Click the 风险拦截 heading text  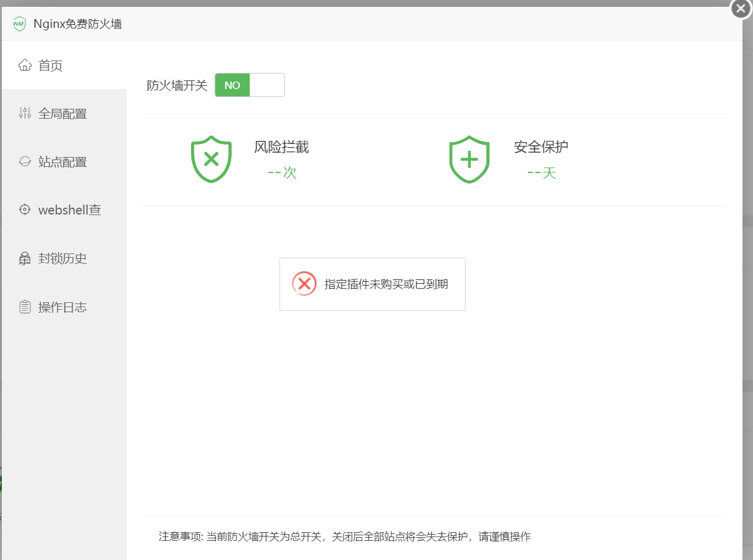pyautogui.click(x=281, y=147)
